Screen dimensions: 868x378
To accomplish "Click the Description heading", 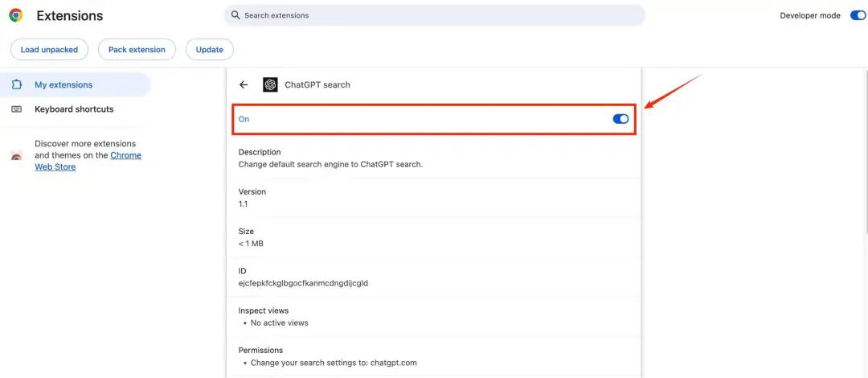I will tap(260, 152).
